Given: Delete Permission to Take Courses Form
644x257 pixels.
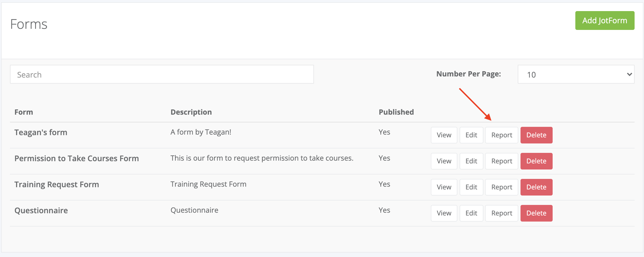Looking at the screenshot, I should coord(536,161).
